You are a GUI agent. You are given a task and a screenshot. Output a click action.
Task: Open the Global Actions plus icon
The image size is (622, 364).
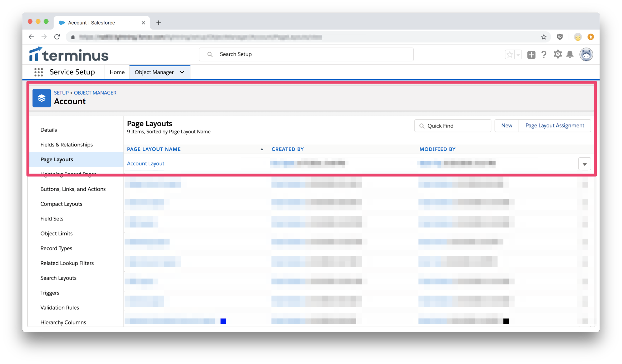[531, 55]
